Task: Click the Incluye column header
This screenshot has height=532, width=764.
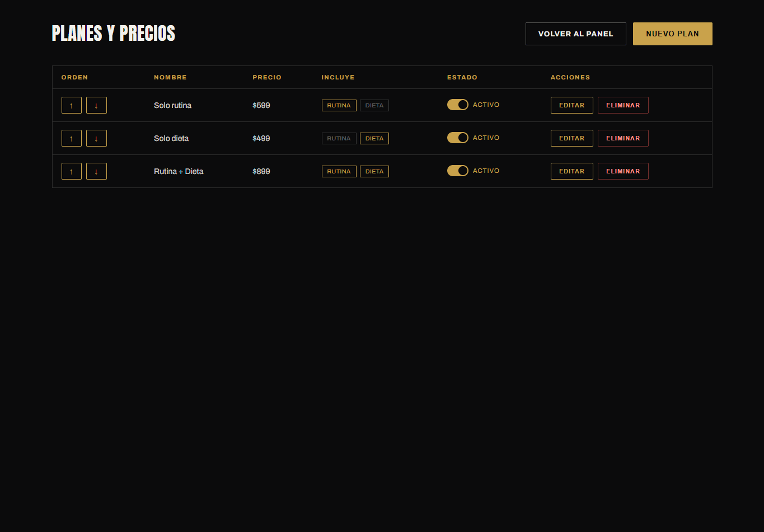Action: [338, 77]
